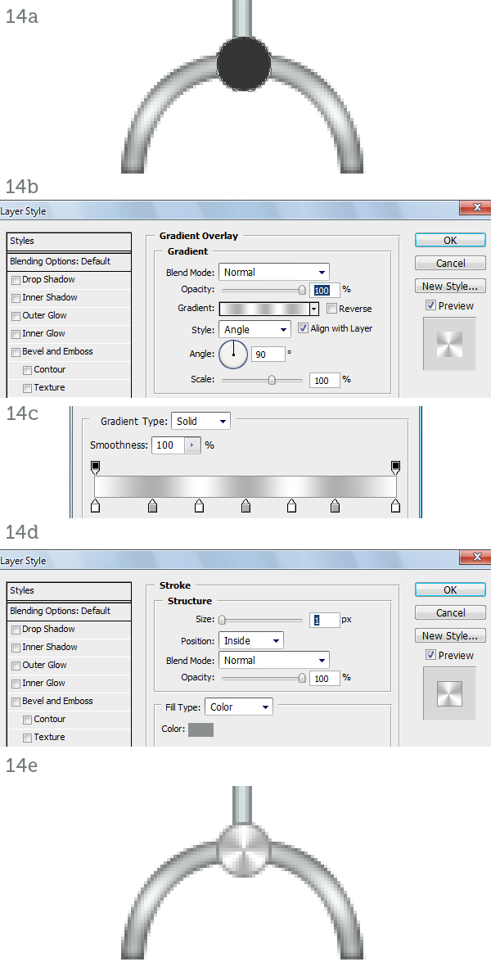
Task: Toggle Preview in the Stroke dialog
Action: click(x=430, y=655)
